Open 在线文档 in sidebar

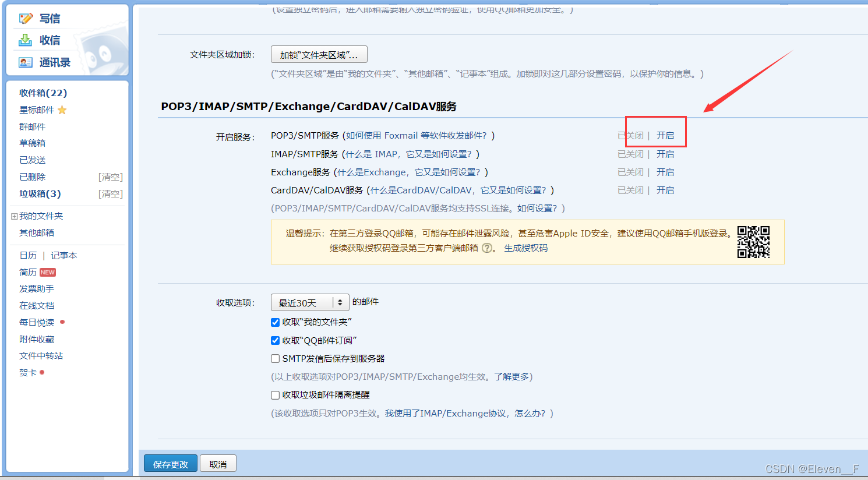37,306
